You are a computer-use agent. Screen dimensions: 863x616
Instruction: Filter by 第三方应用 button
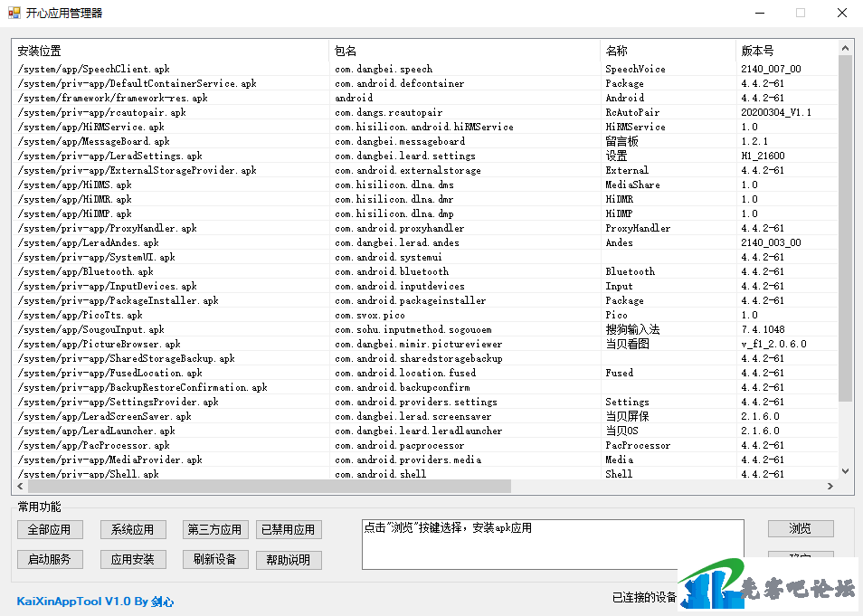click(214, 529)
